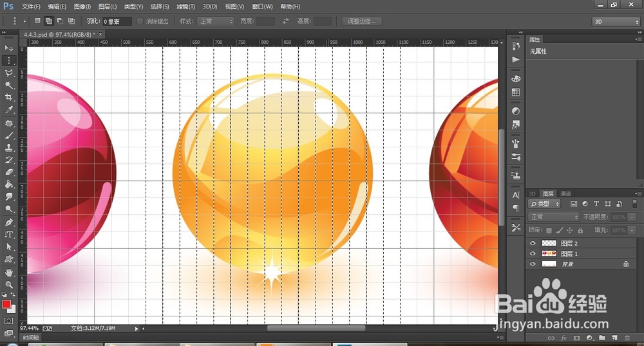Toggle lock all padlock icon
The image size is (644, 346).
(x=580, y=230)
